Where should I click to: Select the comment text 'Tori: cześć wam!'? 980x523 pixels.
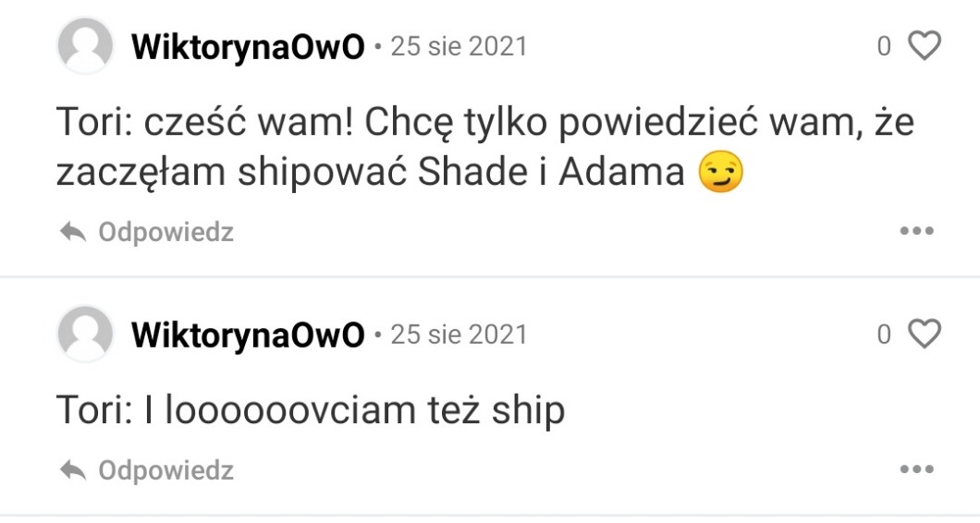[205, 122]
